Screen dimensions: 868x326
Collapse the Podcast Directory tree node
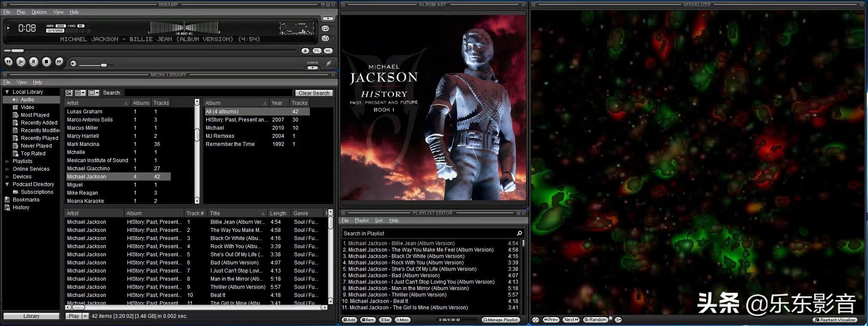coord(7,184)
